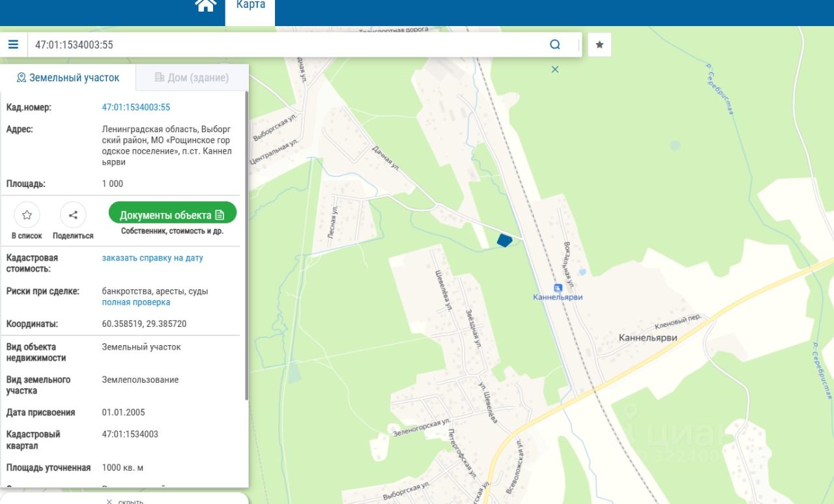Click the Каннельярви settlement label on map
Screen dimensions: 834x504
pos(648,338)
